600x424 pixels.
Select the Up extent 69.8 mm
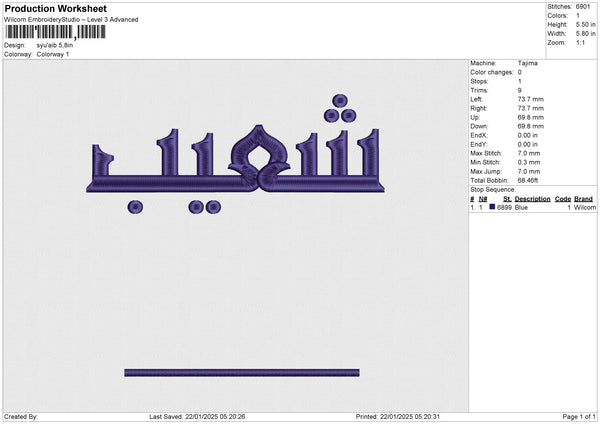click(531, 117)
